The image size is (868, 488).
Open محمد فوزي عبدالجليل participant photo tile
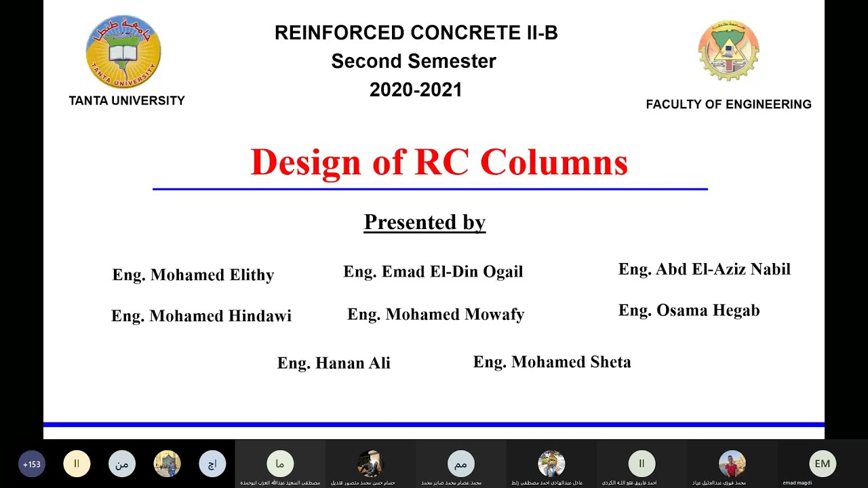pos(732,464)
